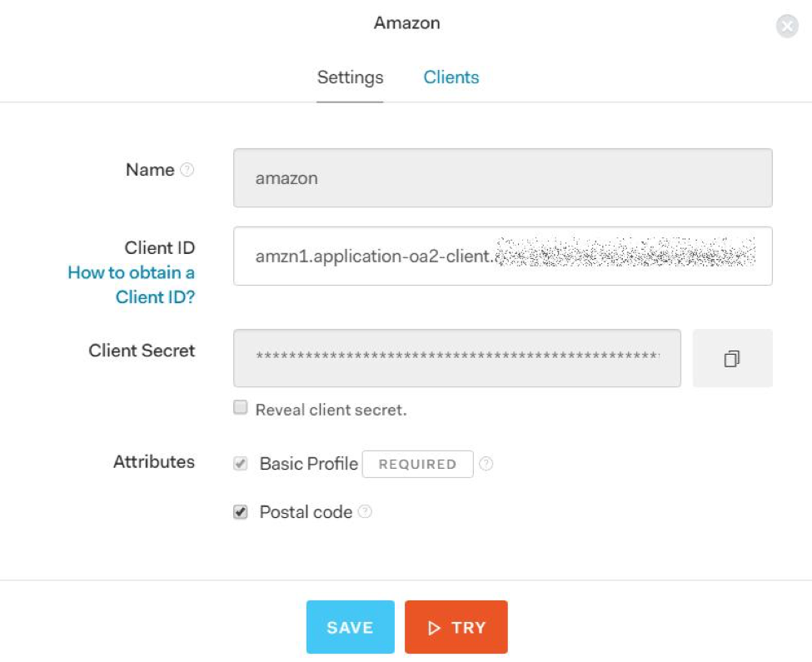Click the Attributes section label
The height and width of the screenshot is (662, 812).
154,462
